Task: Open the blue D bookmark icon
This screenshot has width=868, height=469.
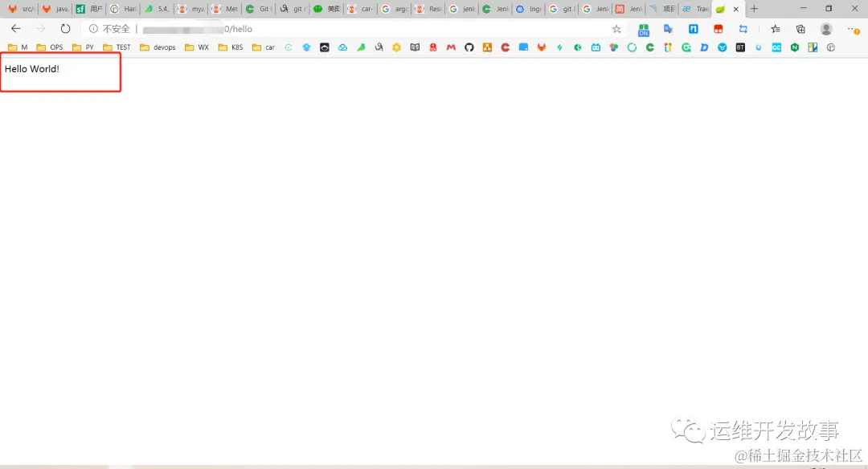Action: [x=704, y=47]
